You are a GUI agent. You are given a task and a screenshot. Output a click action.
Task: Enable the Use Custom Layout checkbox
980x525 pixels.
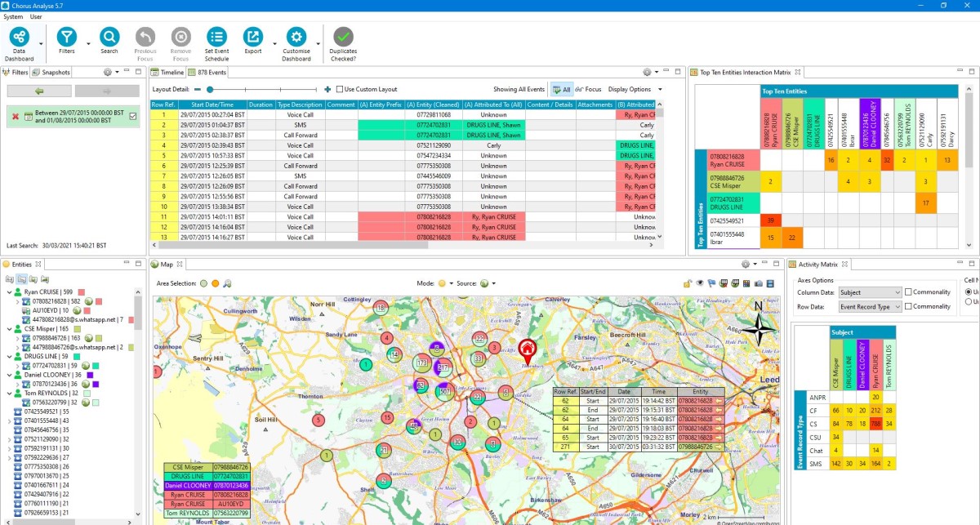point(339,89)
